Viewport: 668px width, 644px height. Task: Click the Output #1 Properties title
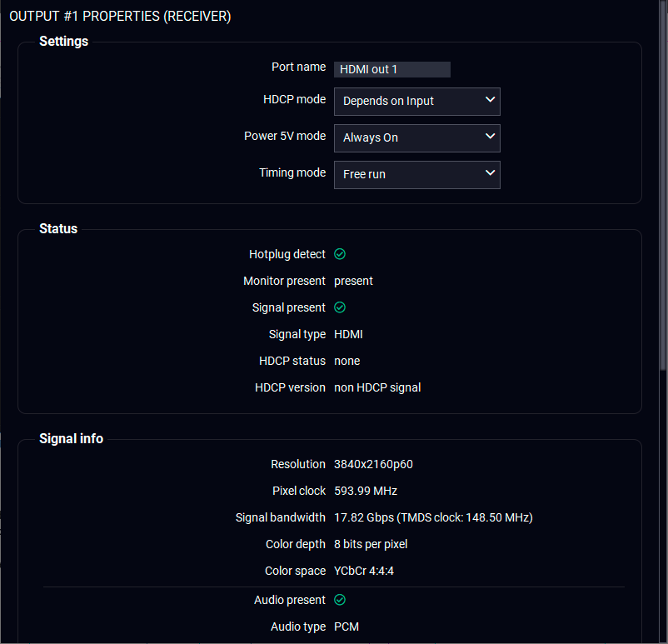[x=120, y=16]
